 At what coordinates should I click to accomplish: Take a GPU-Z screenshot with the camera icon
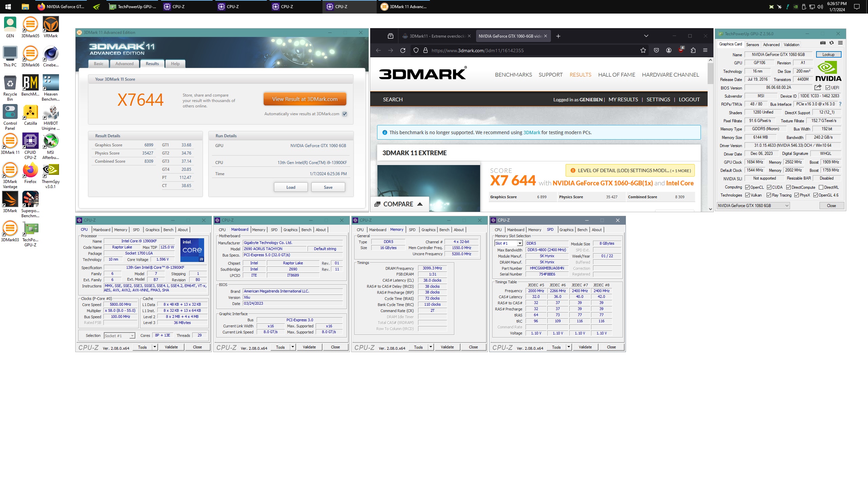pos(823,43)
